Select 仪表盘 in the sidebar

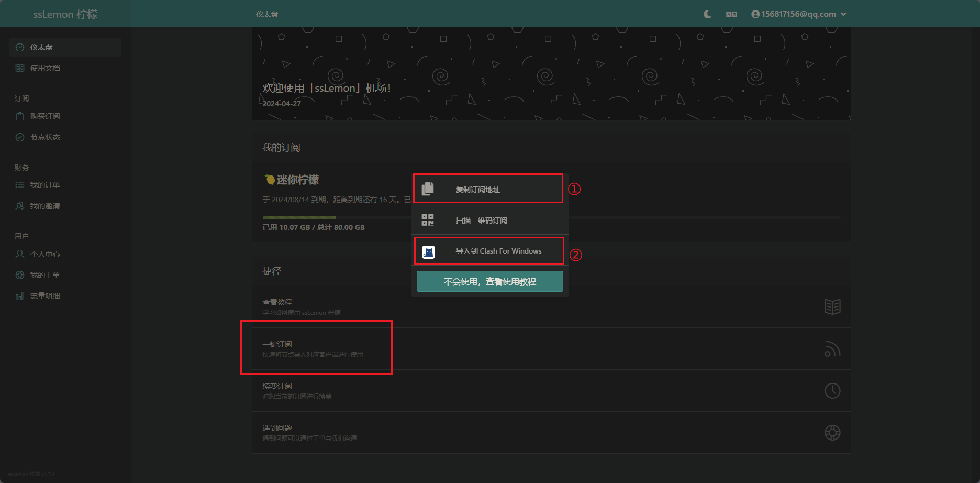pyautogui.click(x=65, y=47)
